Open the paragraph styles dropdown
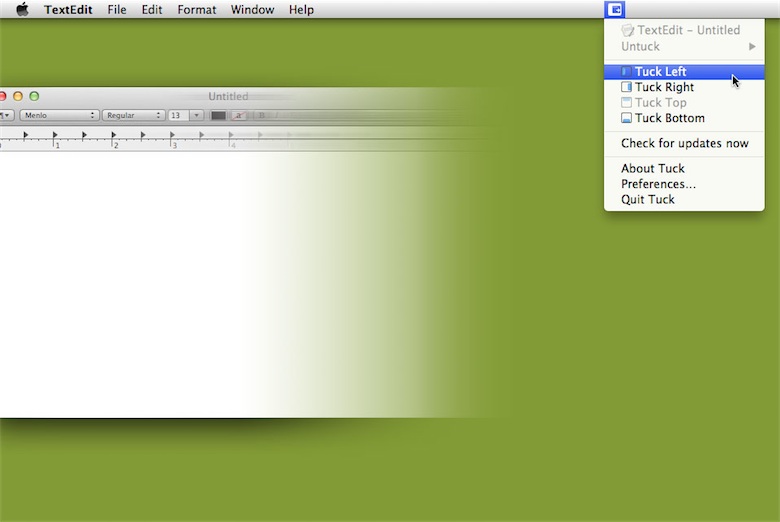This screenshot has width=780, height=522. click(x=6, y=115)
